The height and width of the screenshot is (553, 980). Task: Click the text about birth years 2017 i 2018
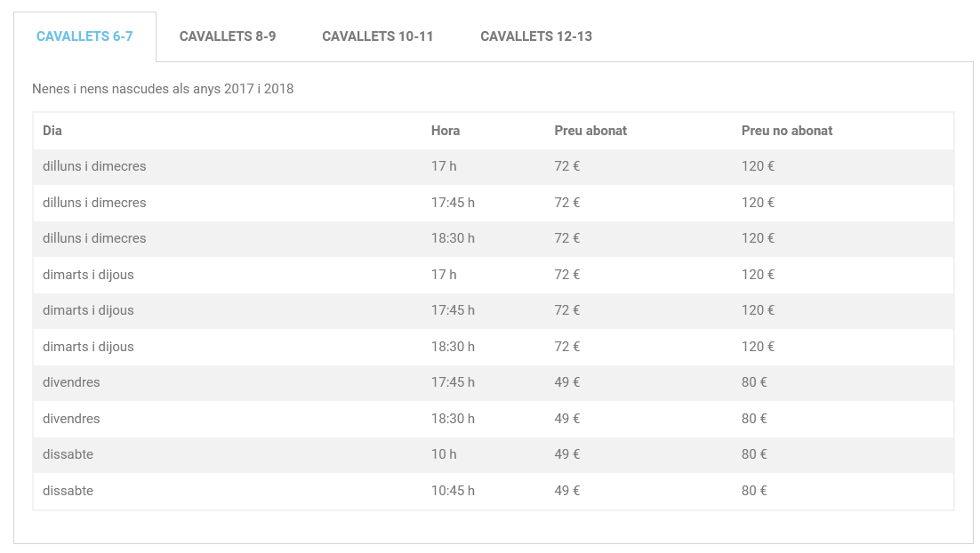pyautogui.click(x=163, y=89)
